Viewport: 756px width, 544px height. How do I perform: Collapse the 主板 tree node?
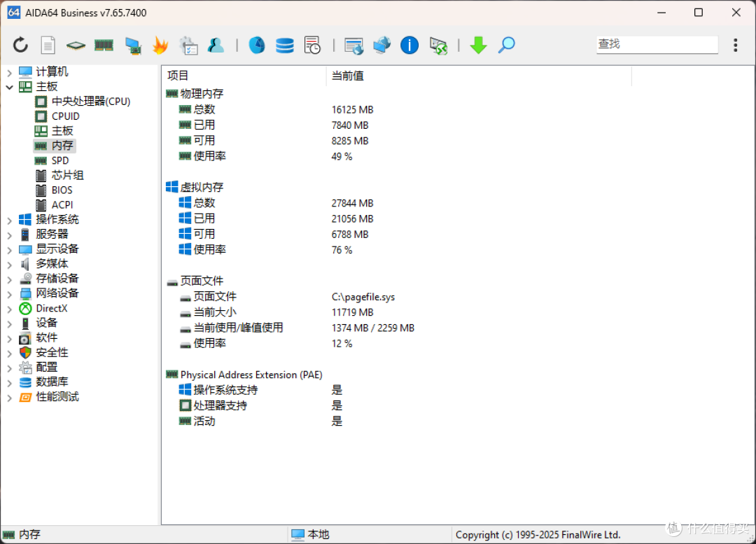click(10, 88)
